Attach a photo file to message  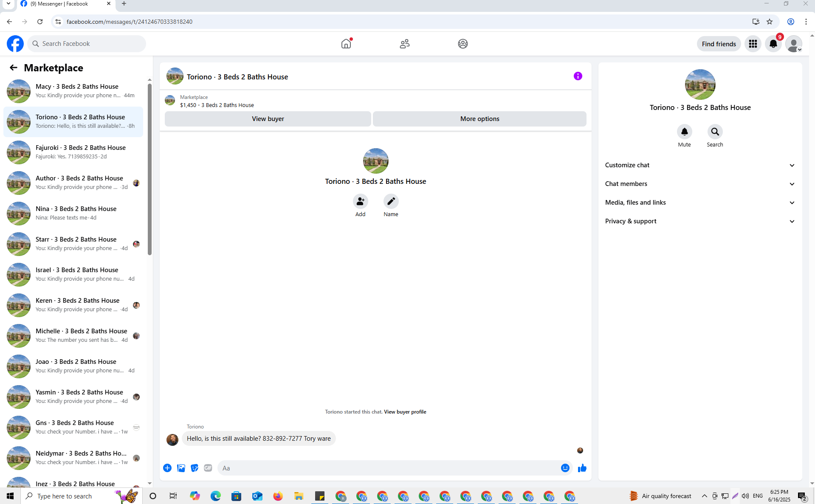point(181,468)
